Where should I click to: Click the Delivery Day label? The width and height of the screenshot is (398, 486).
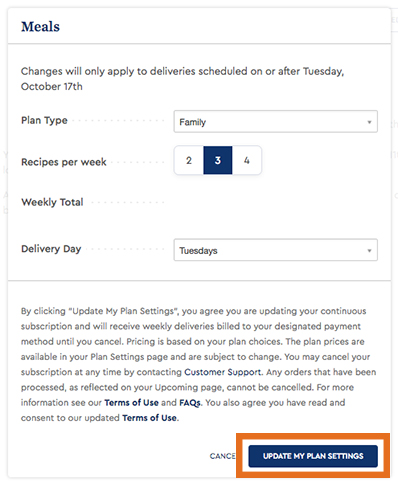pyautogui.click(x=51, y=249)
